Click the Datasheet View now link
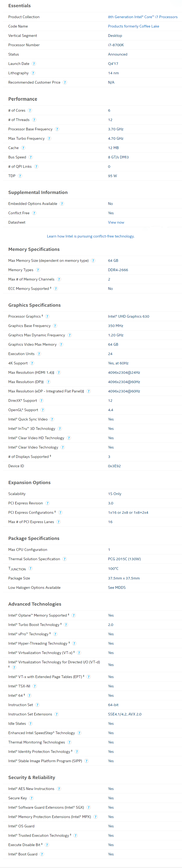Viewport: 182px width, 868px height. point(116,222)
